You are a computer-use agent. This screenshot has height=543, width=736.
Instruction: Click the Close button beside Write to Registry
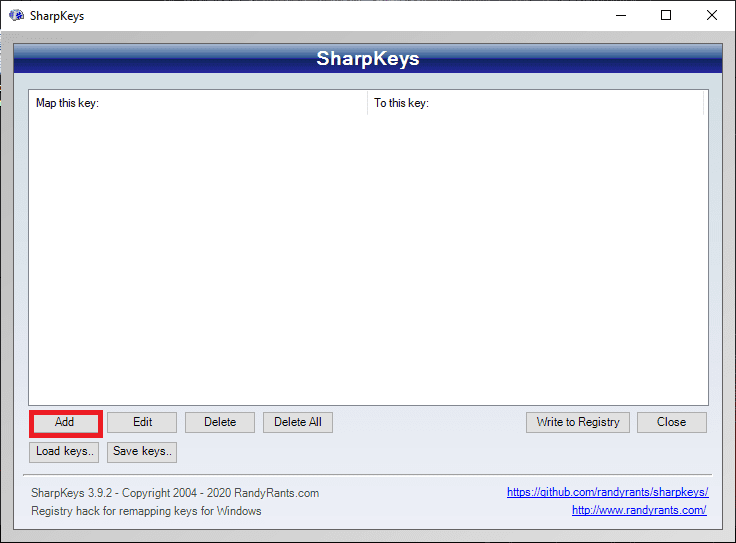point(672,422)
